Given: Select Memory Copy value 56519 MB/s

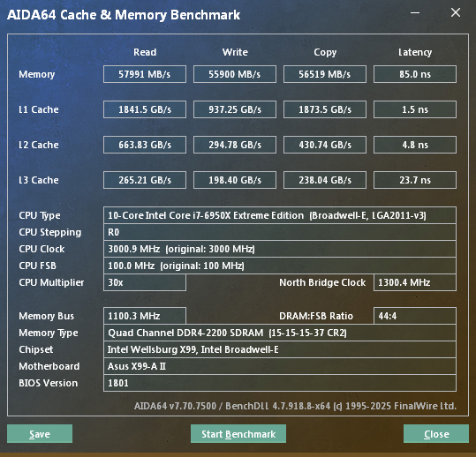Looking at the screenshot, I should coord(325,74).
